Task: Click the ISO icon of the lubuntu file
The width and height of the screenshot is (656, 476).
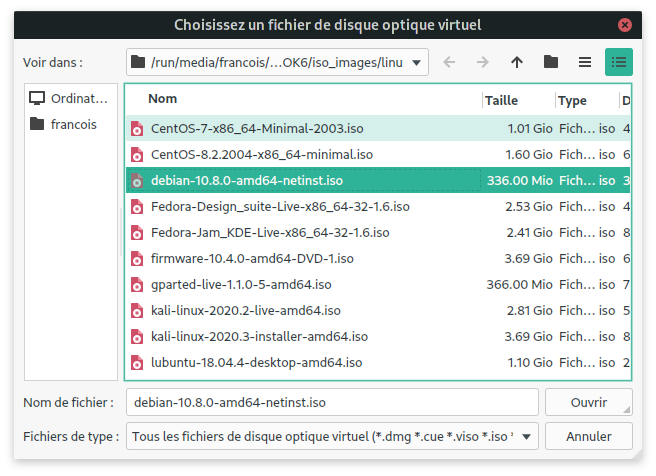Action: (137, 363)
